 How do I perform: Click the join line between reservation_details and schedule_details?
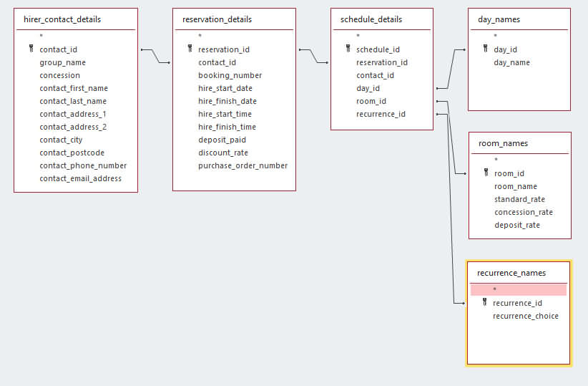[313, 56]
